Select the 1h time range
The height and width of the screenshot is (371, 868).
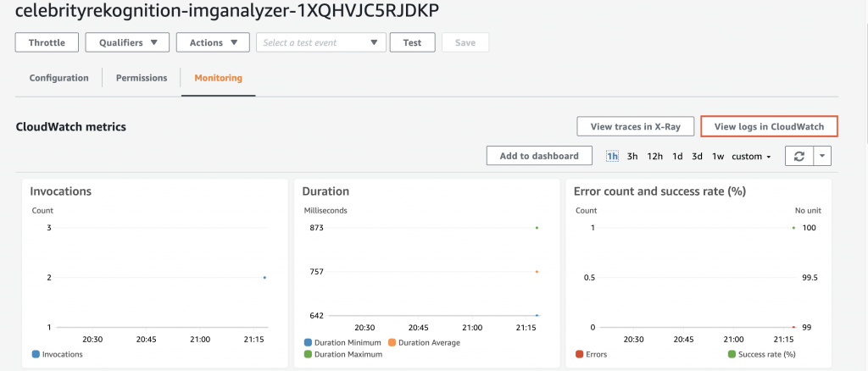pyautogui.click(x=612, y=157)
